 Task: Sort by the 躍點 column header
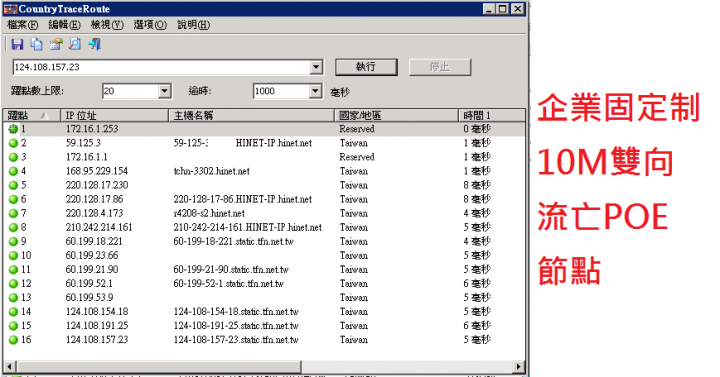click(32, 115)
